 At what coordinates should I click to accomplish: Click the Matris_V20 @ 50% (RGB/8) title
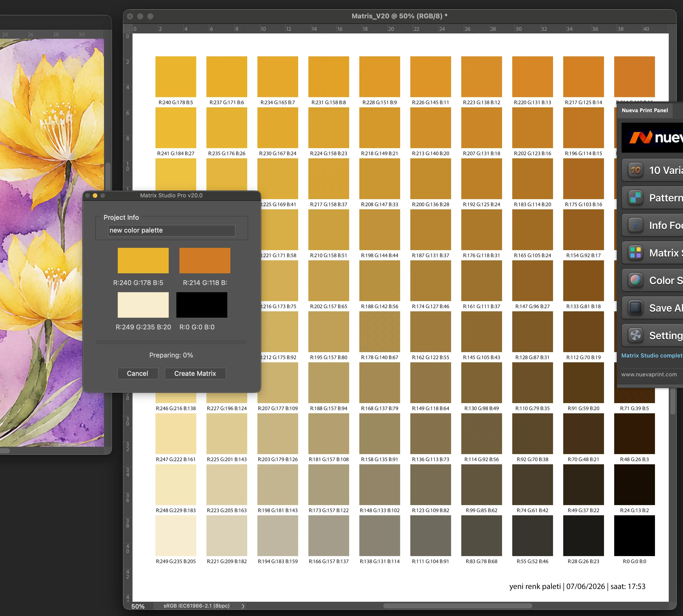400,16
